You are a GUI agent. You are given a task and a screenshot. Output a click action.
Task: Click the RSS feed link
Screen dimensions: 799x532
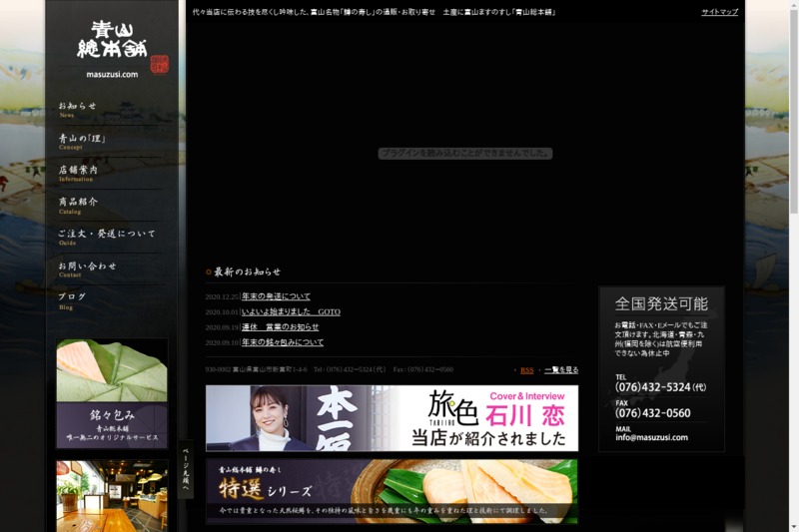point(526,370)
